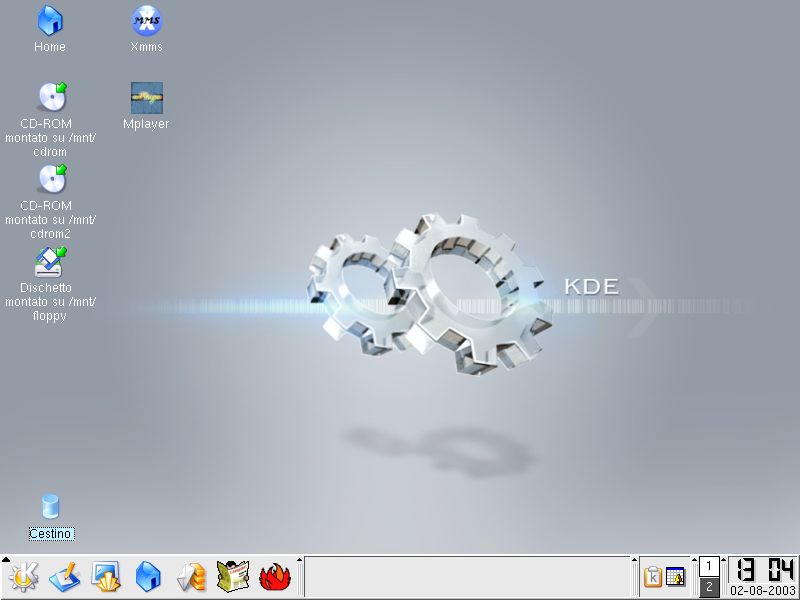Open Klipper clipboard tray icon
The image size is (800, 600).
click(x=653, y=577)
